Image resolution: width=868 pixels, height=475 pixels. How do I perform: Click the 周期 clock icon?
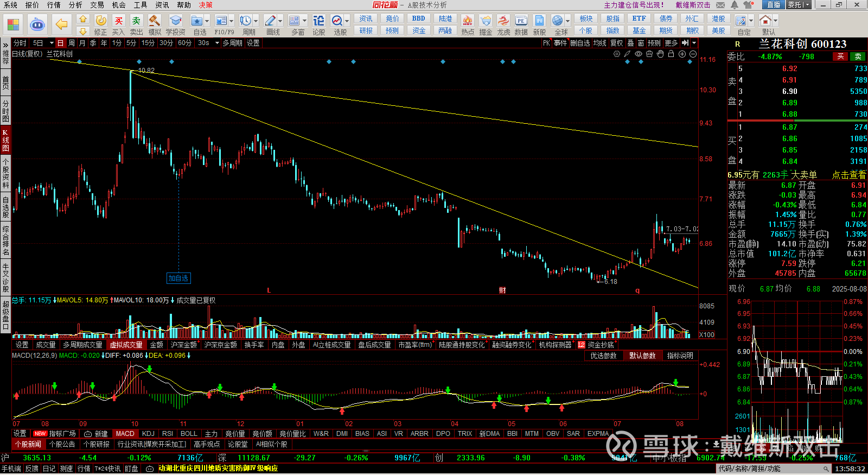[x=246, y=21]
